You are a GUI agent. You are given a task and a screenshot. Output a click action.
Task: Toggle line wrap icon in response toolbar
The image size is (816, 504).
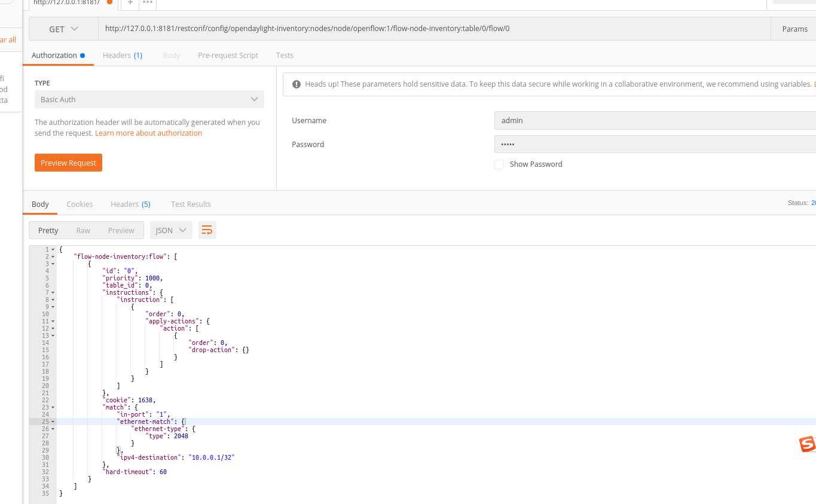point(207,230)
